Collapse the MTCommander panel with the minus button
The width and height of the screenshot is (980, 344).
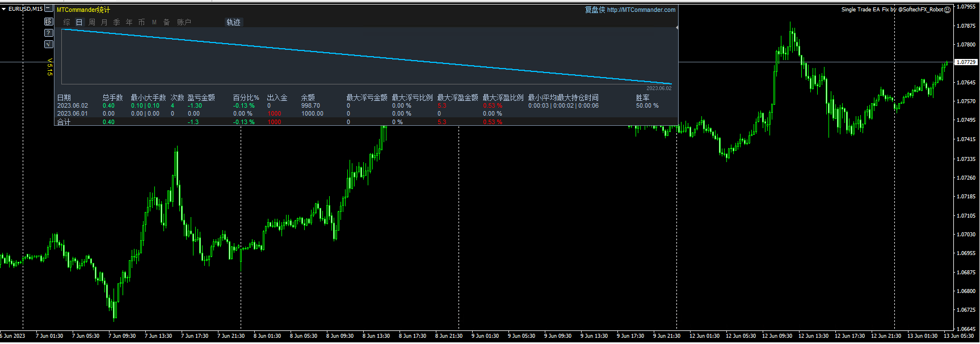pos(49,9)
